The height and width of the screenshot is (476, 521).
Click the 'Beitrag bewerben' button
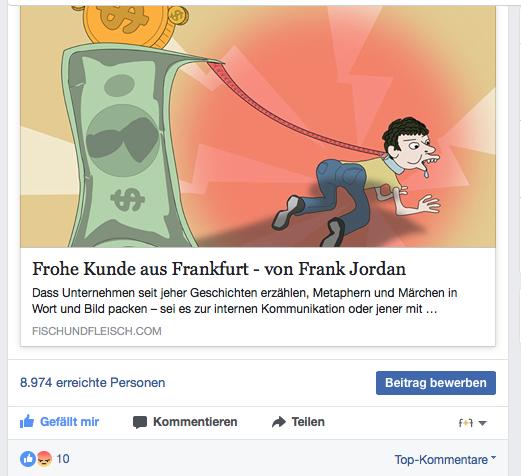436,383
